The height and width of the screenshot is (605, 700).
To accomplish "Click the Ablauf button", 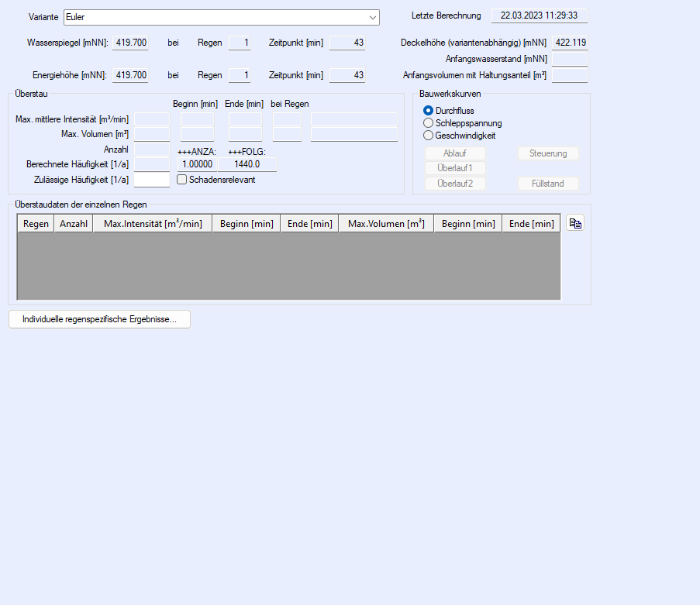I will [455, 153].
